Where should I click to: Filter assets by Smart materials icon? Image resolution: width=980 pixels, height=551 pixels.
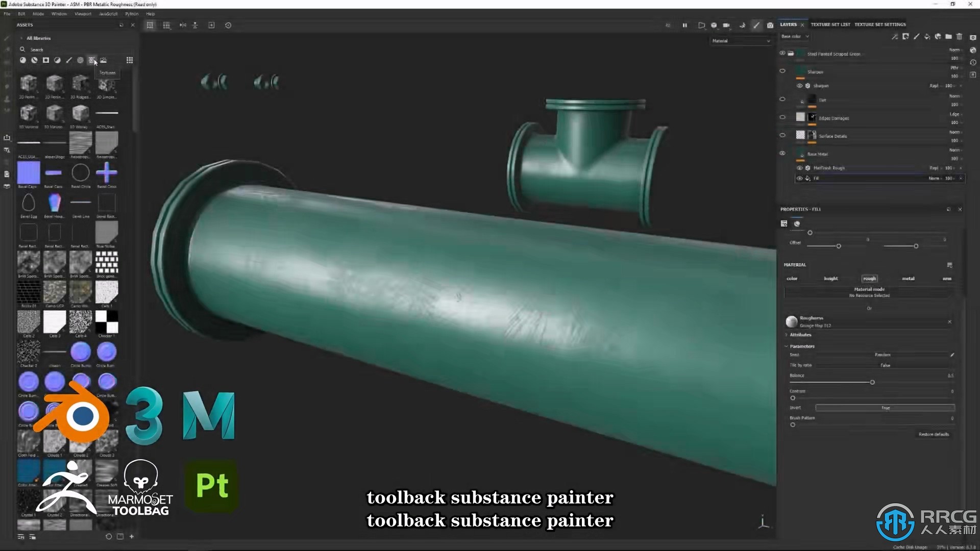coord(34,60)
